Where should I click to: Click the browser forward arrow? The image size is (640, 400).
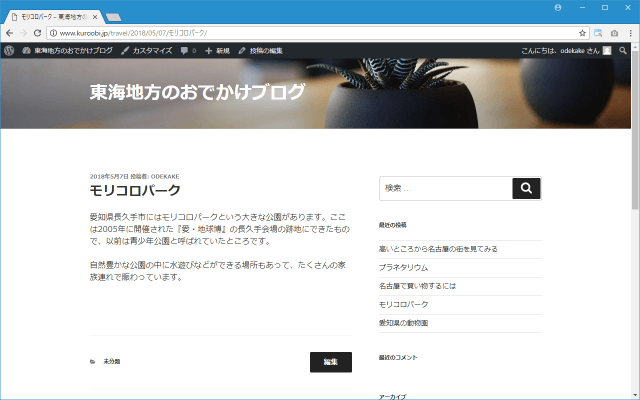tap(23, 33)
